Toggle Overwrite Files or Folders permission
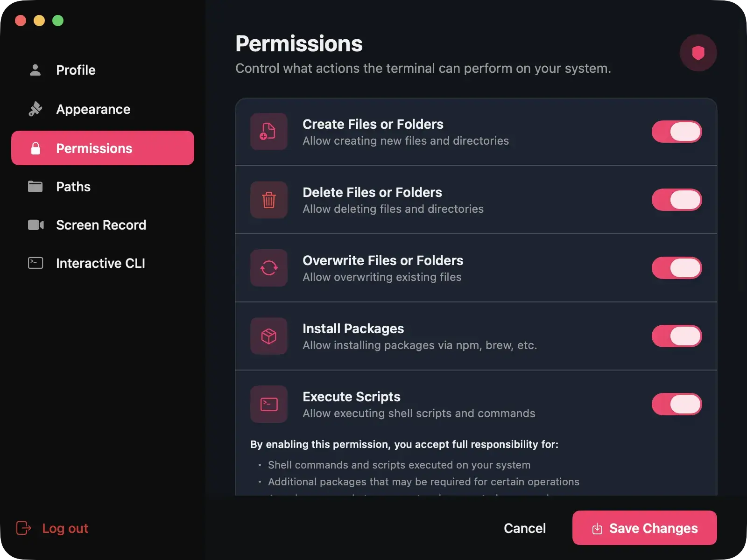Viewport: 747px width, 560px height. (677, 268)
